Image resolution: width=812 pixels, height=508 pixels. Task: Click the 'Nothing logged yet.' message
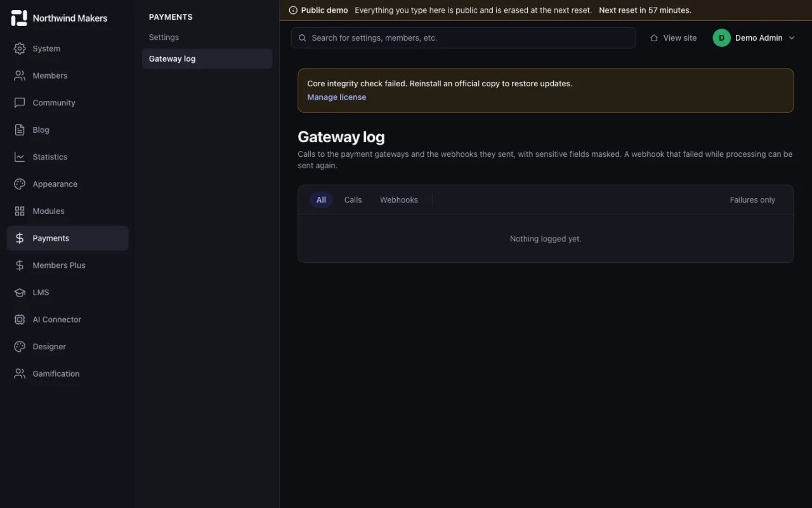546,239
